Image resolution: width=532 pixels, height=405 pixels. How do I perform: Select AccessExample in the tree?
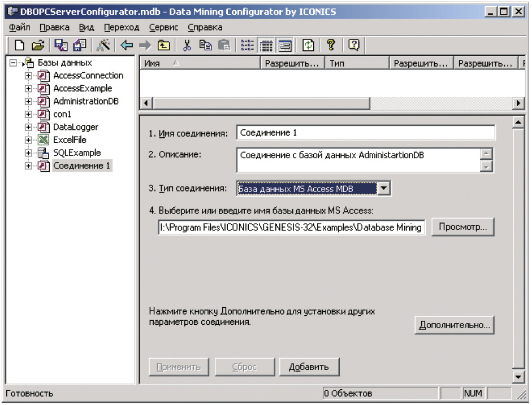(x=83, y=89)
